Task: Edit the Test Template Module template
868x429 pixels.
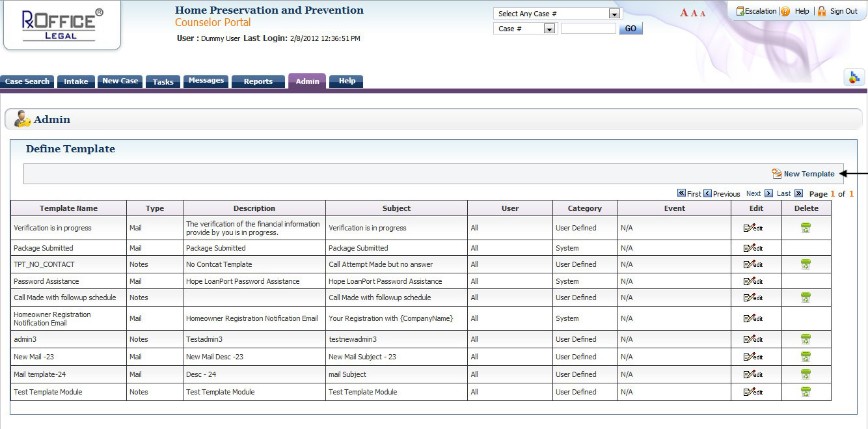Action: (x=753, y=392)
